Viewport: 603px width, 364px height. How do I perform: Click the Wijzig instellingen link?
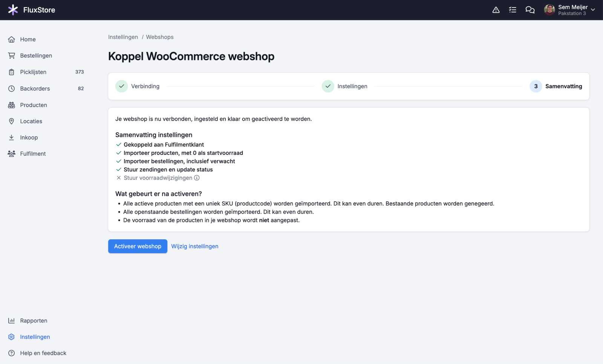(x=195, y=246)
